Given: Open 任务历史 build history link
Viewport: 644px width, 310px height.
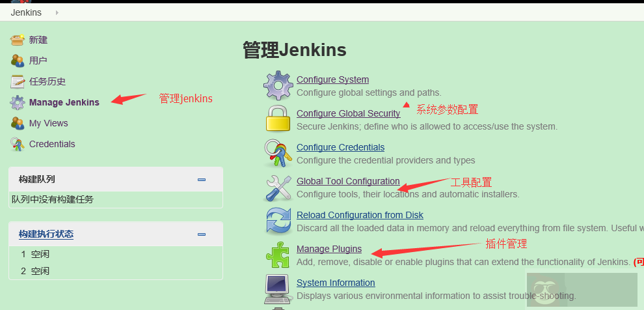Looking at the screenshot, I should (x=47, y=82).
